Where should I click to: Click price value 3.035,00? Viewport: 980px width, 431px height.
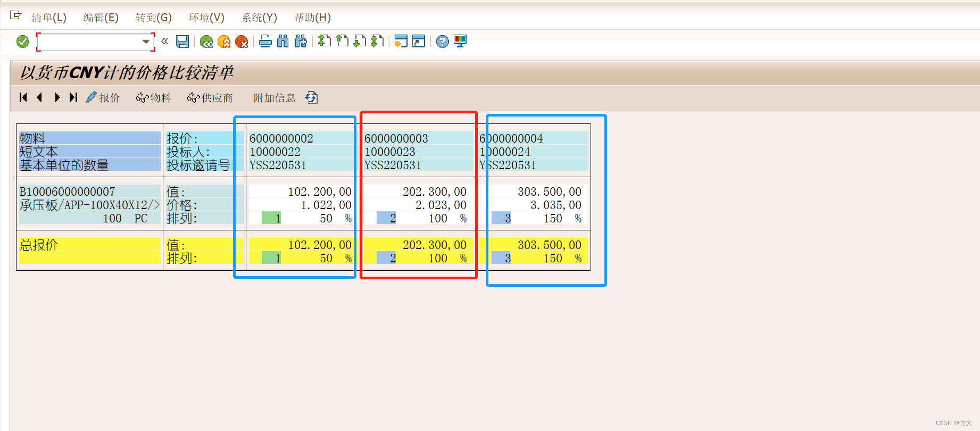pyautogui.click(x=556, y=205)
